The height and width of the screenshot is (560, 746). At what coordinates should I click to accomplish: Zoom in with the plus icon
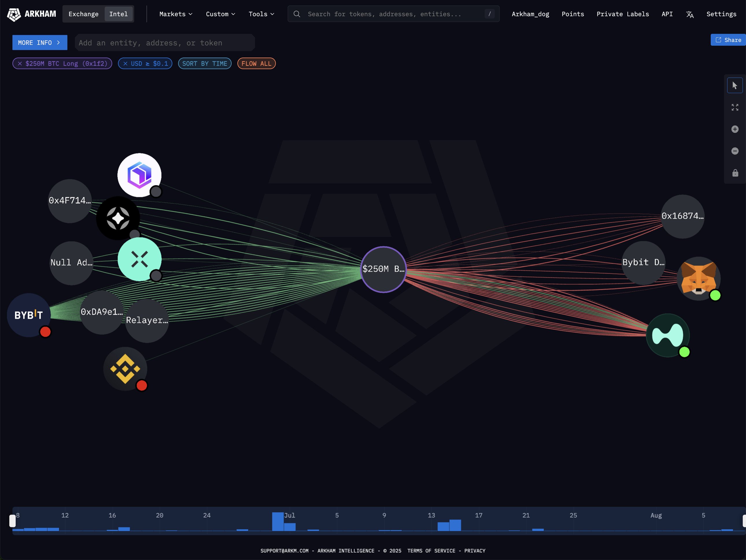coord(735,129)
